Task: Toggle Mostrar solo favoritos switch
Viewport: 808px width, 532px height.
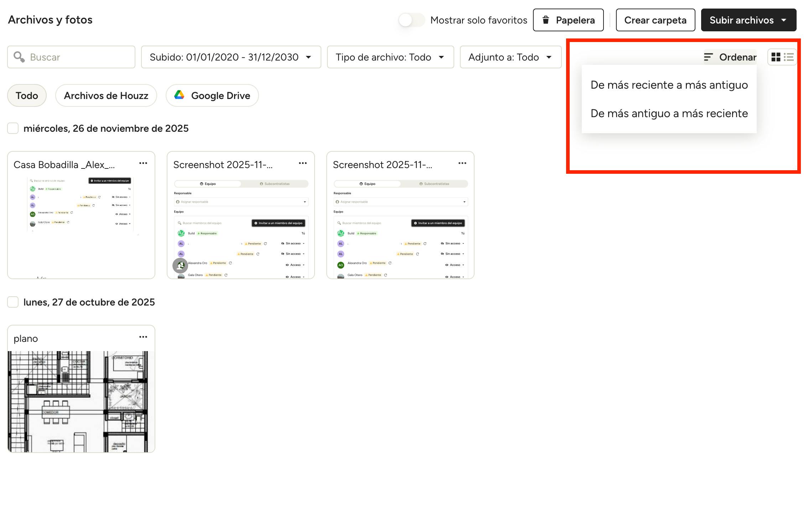Action: (411, 20)
